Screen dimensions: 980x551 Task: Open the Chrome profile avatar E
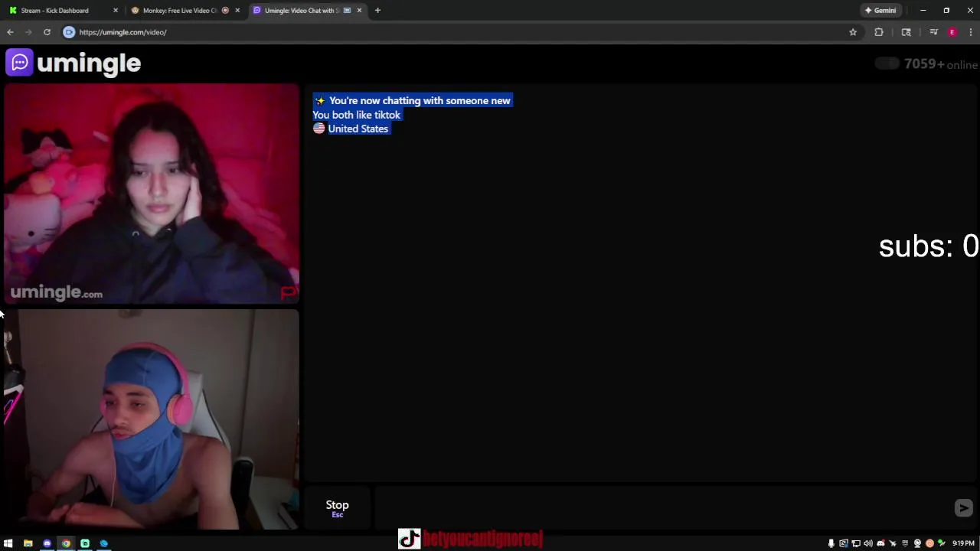pos(952,32)
